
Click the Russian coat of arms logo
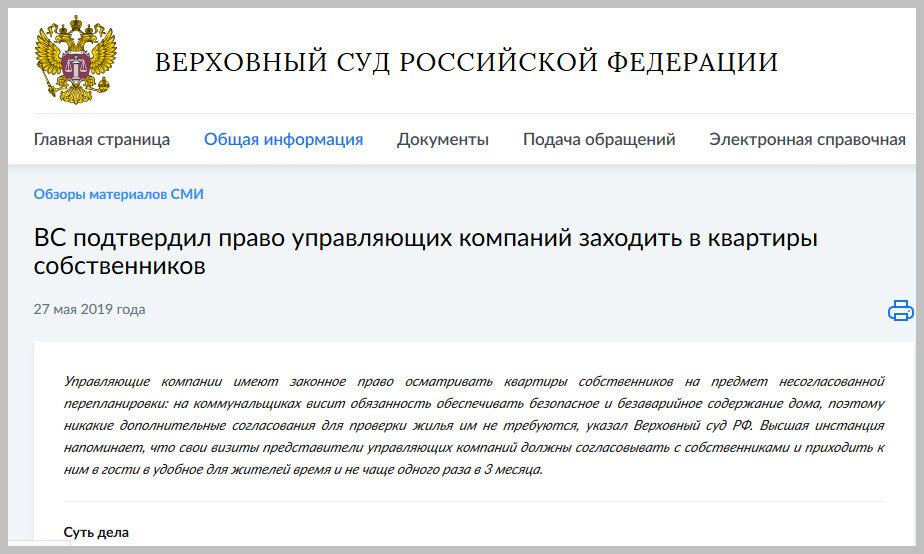[76, 60]
